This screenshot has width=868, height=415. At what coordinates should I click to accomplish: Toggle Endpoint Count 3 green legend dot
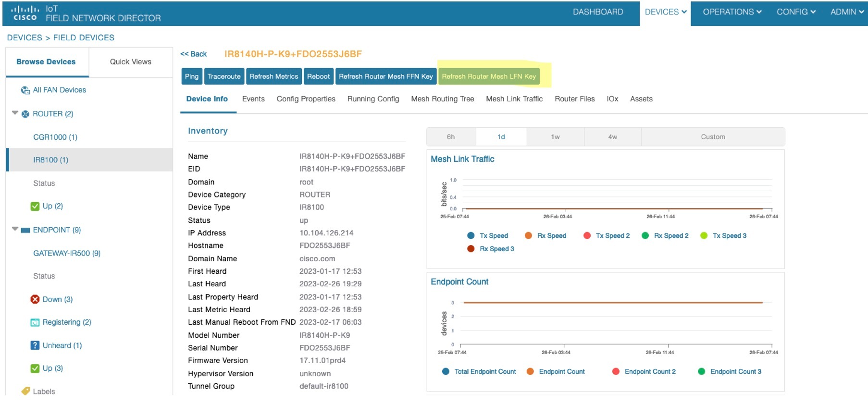[702, 372]
